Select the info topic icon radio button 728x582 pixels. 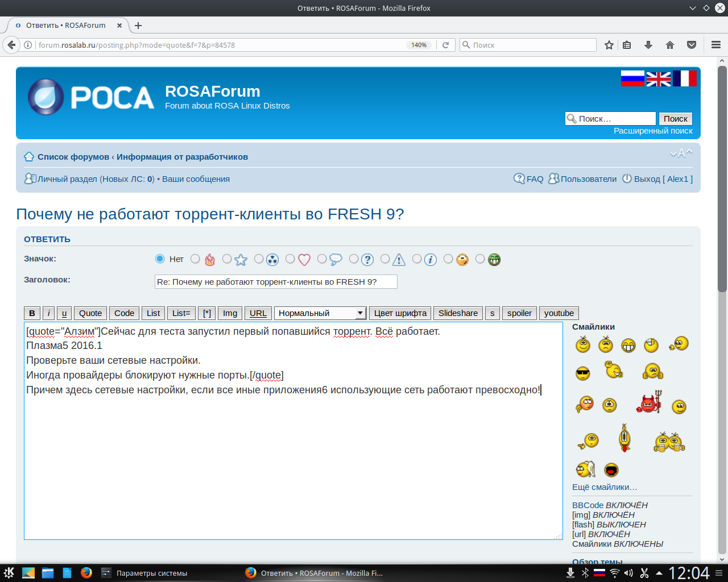[417, 259]
